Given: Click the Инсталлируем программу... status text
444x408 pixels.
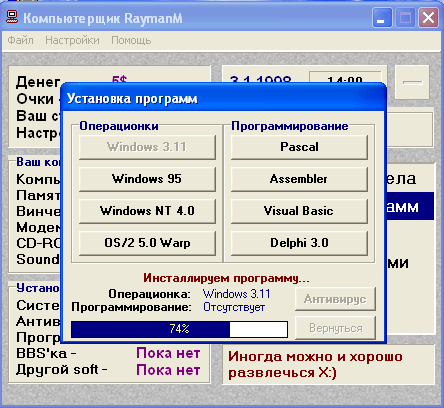Looking at the screenshot, I should [x=226, y=278].
